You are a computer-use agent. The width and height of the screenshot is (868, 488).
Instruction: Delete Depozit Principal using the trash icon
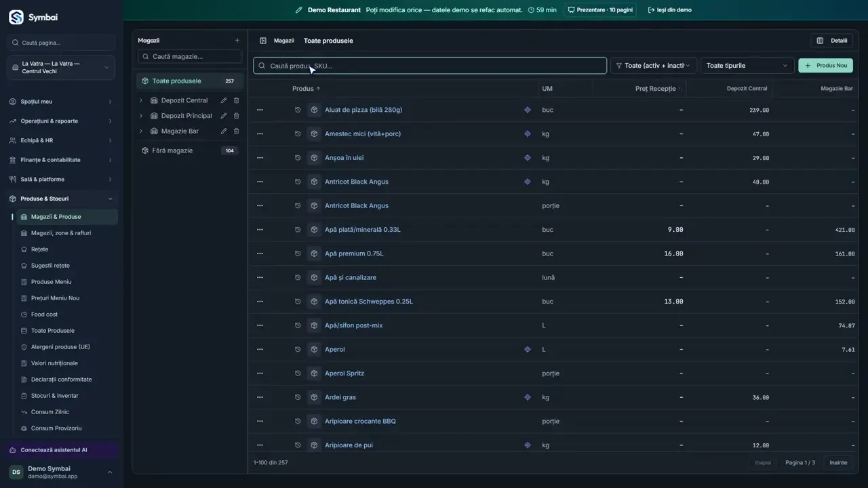coord(237,116)
